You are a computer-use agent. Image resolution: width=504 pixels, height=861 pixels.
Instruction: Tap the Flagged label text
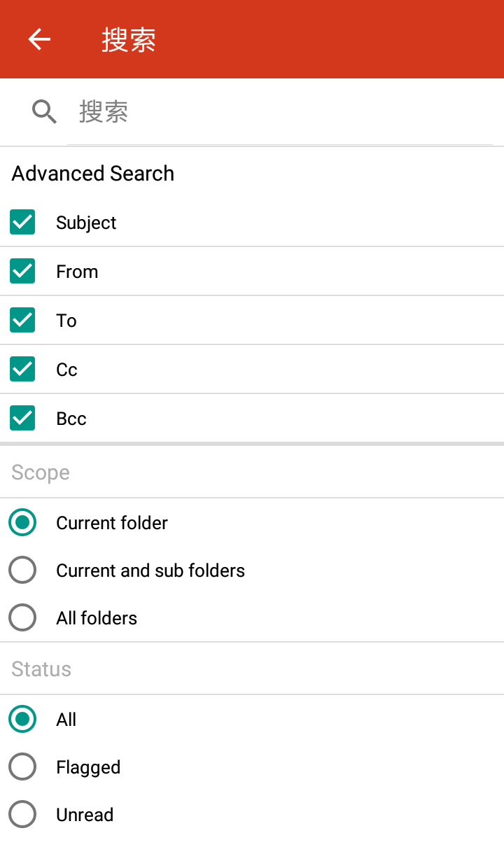coord(88,767)
